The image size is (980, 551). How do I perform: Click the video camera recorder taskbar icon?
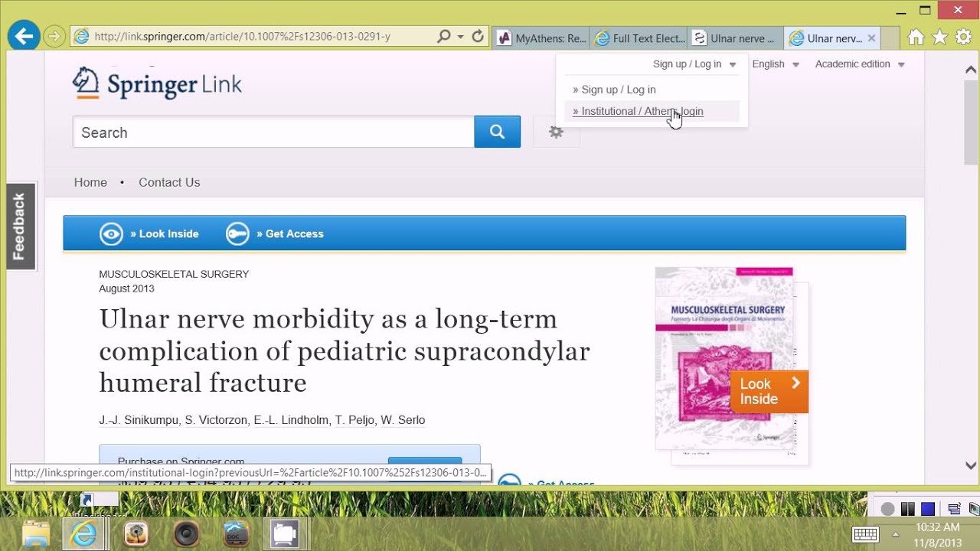286,533
